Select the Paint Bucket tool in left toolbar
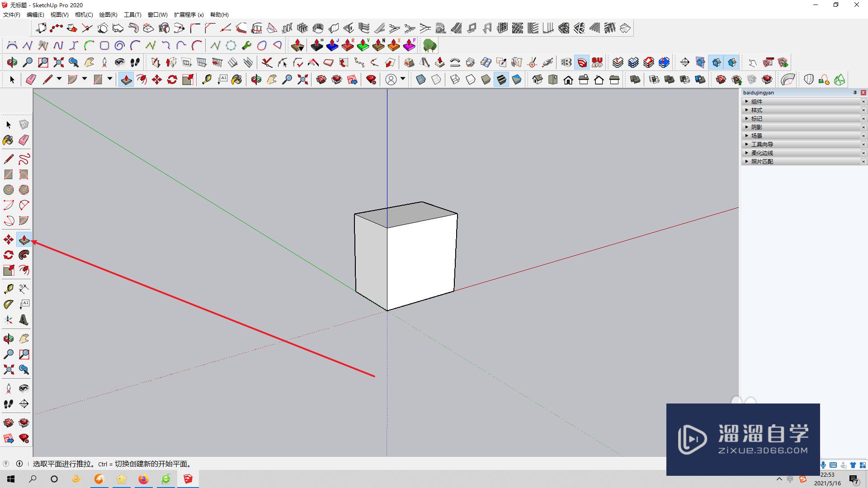 9,140
